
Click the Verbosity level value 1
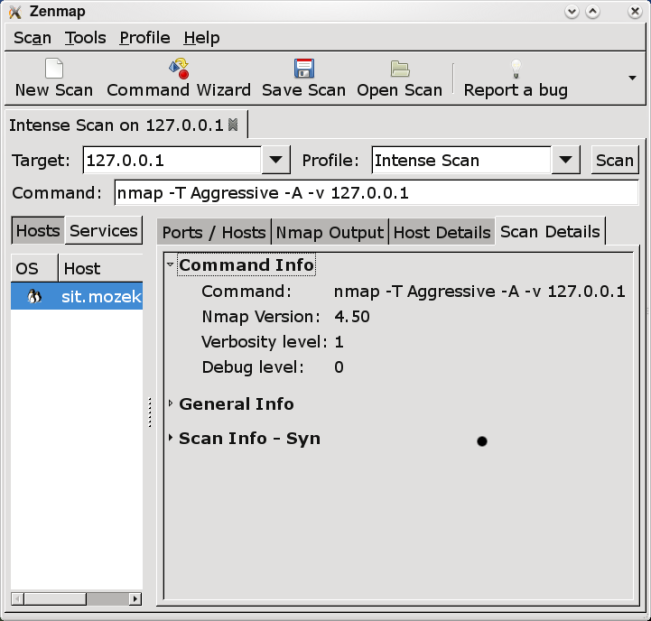click(339, 342)
